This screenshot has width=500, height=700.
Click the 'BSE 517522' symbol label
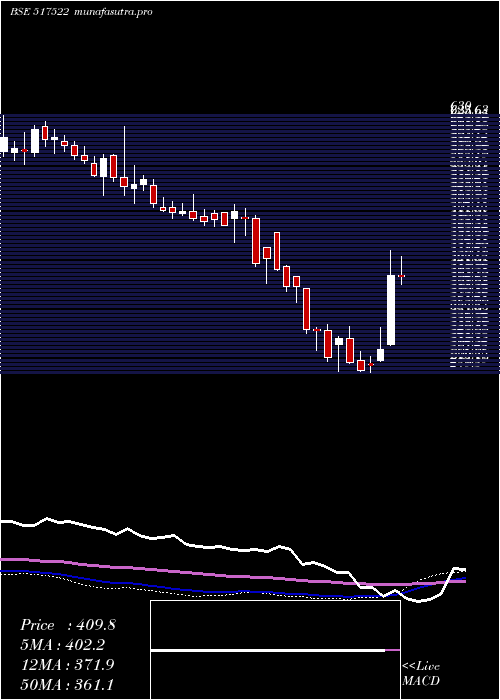[x=39, y=12]
